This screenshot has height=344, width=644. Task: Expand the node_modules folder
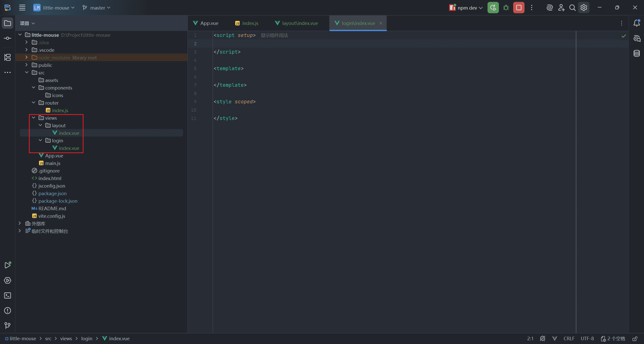26,58
